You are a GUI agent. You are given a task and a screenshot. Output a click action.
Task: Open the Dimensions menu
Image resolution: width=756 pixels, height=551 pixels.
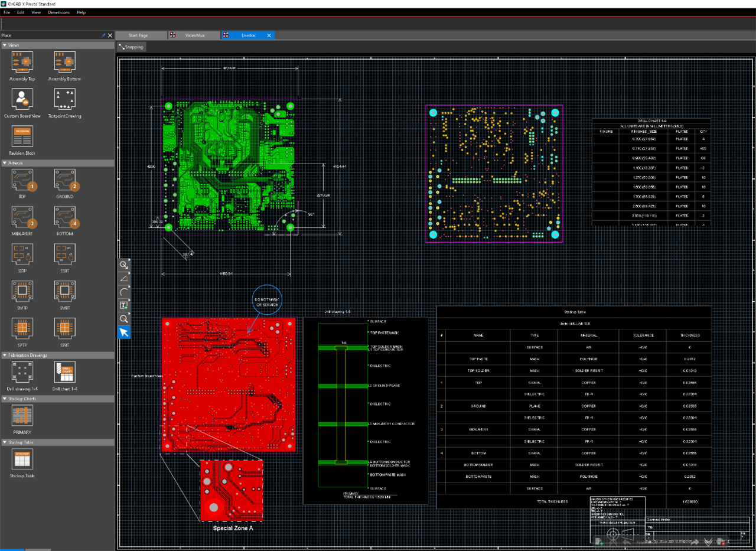[x=58, y=12]
